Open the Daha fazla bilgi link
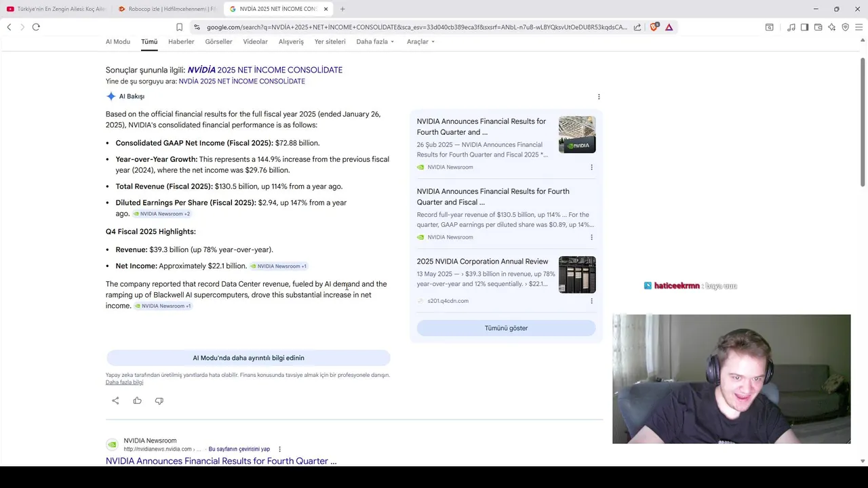 (x=124, y=382)
